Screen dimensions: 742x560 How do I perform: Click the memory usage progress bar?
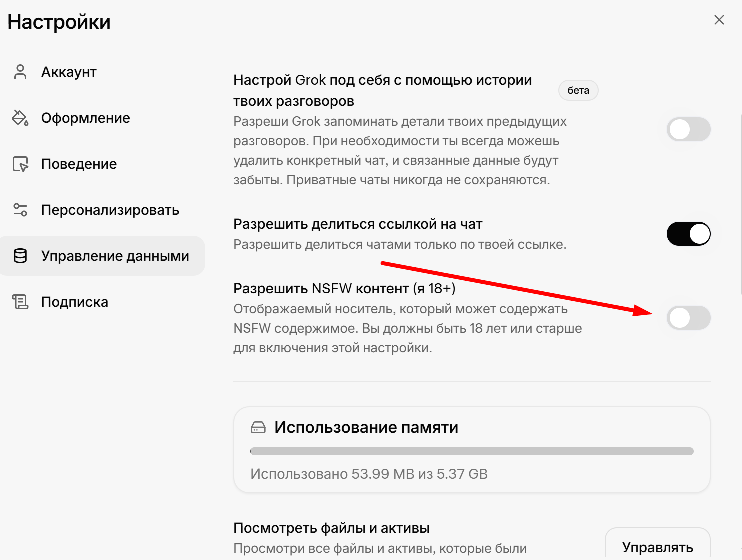pyautogui.click(x=471, y=451)
